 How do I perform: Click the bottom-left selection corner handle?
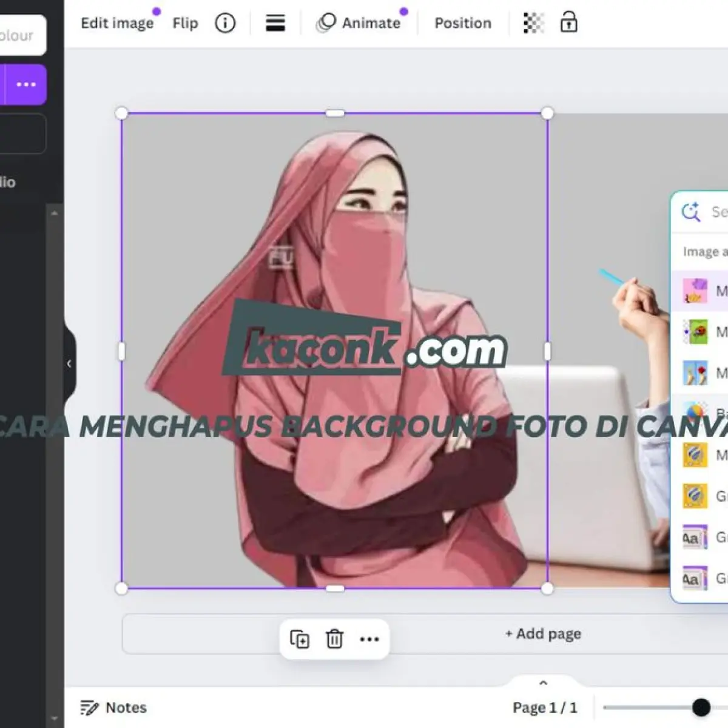point(121,588)
